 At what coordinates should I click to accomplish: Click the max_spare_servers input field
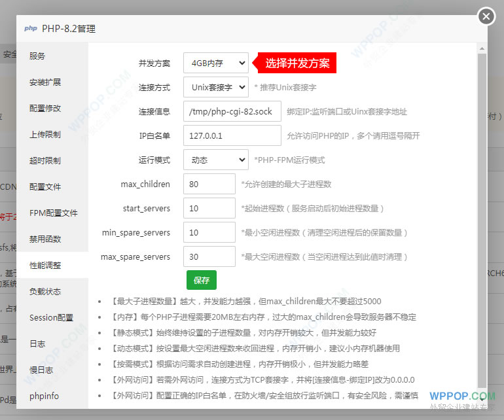(x=209, y=256)
